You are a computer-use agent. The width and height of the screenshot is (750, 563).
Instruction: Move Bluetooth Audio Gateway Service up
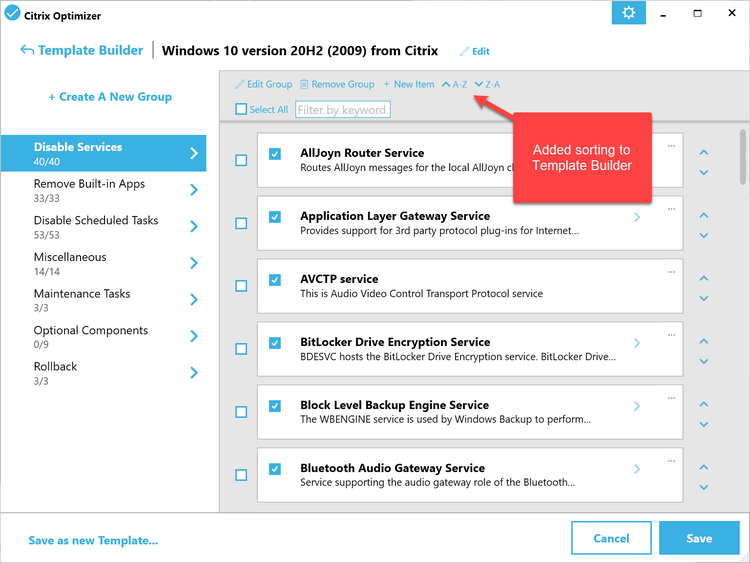(704, 467)
